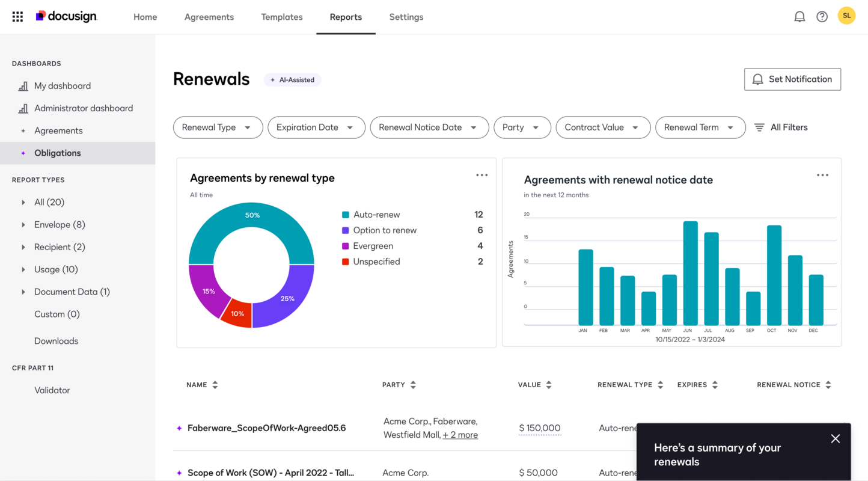Switch to the Agreements tab

tap(209, 17)
